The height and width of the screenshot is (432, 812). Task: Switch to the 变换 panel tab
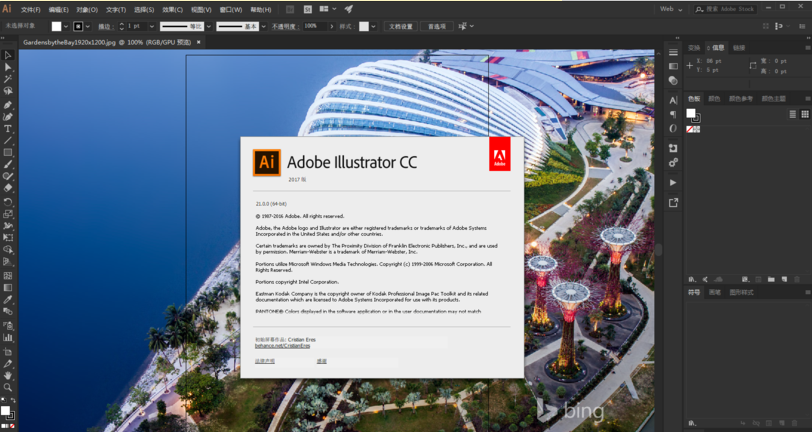(694, 48)
